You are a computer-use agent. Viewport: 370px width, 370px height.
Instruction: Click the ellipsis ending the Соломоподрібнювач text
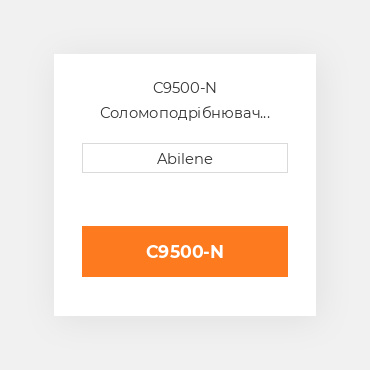tap(265, 117)
